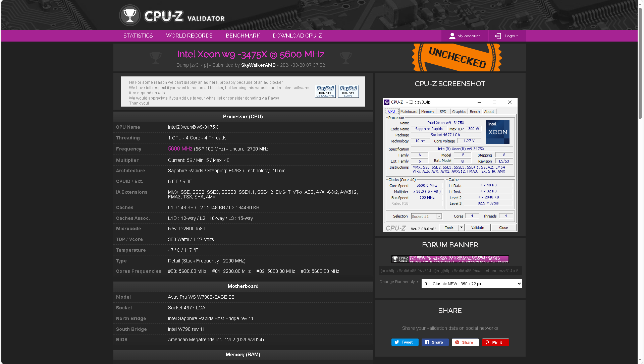This screenshot has width=644, height=364.
Task: Click the PayPal Donate Euros icon
Action: click(348, 91)
